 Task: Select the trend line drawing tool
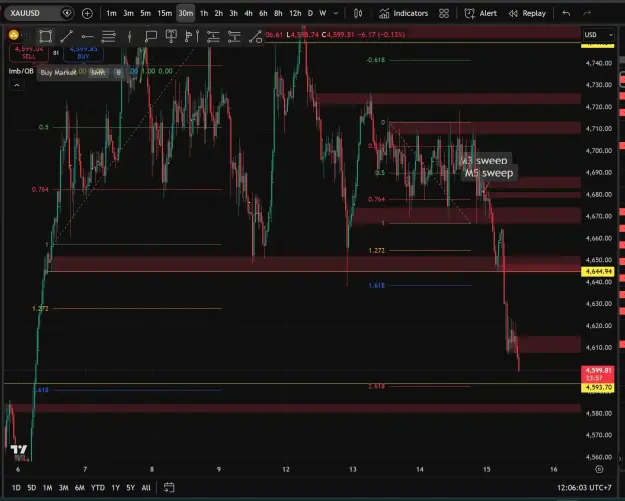pos(67,37)
